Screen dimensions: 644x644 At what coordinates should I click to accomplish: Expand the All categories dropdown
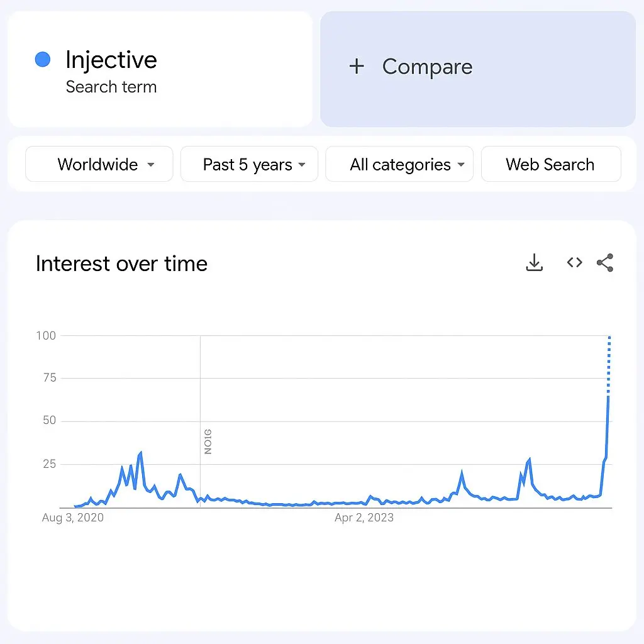tap(399, 164)
